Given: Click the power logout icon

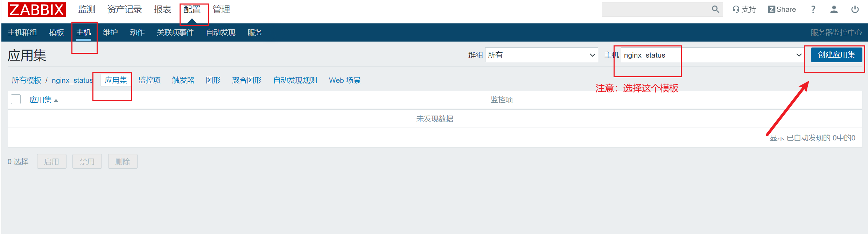Looking at the screenshot, I should click(x=855, y=9).
